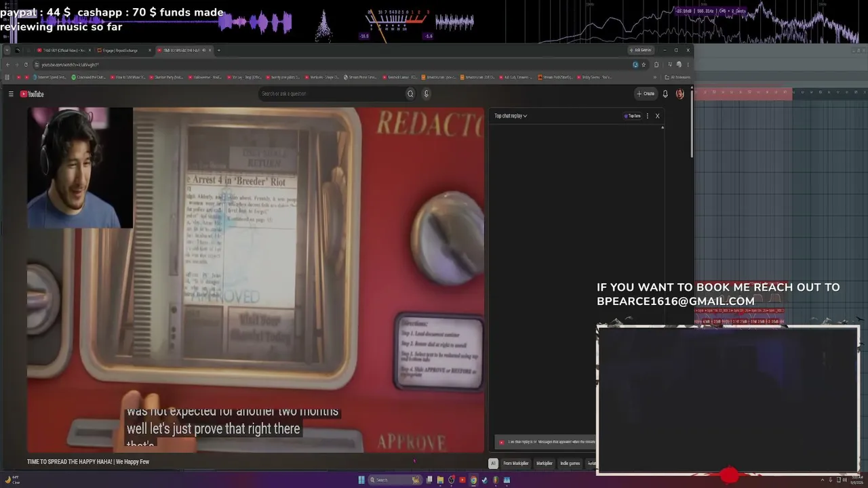Open the chat replay three-dot menu
868x488 pixels.
click(648, 116)
